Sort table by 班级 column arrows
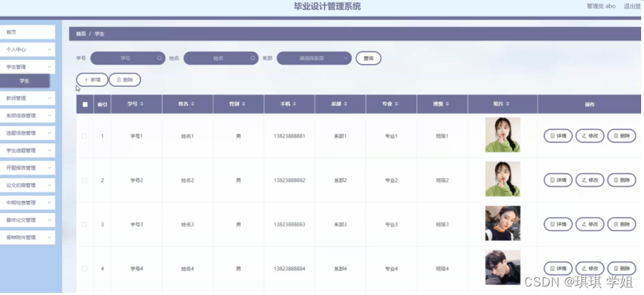This screenshot has width=644, height=295. 447,104
